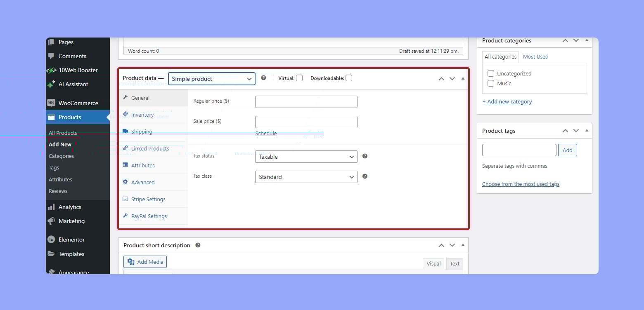
Task: Click help icon next to Tax status
Action: [365, 156]
